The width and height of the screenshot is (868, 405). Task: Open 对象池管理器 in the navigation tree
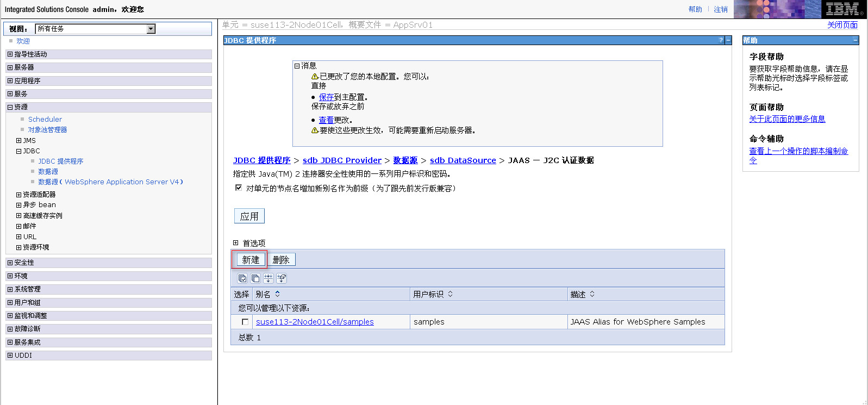pos(48,130)
